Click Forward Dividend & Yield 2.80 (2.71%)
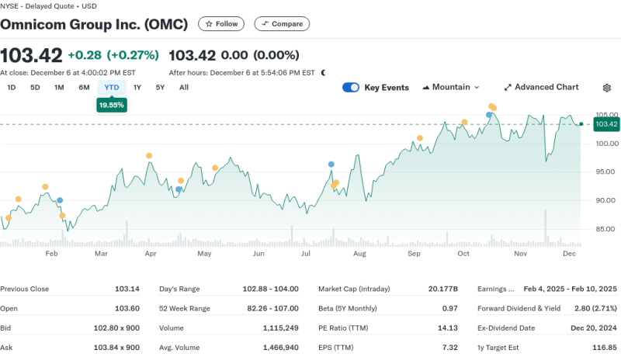Viewport: 621px width, 364px height. click(x=595, y=308)
